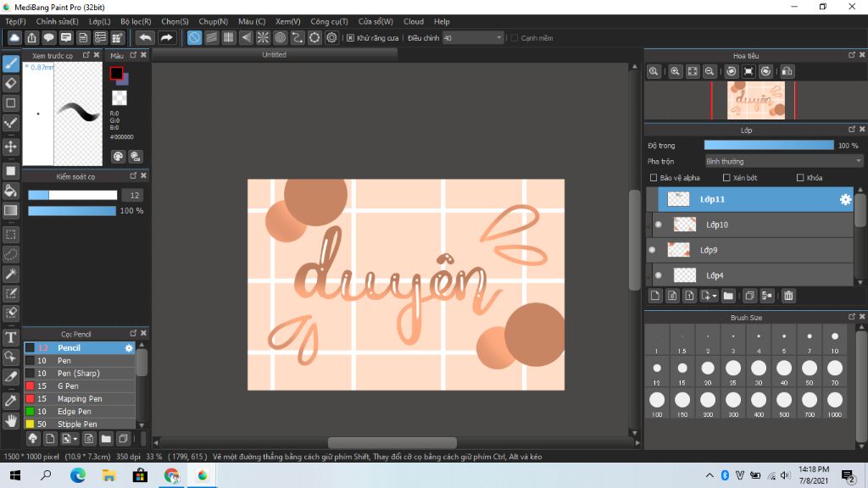Screen dimensions: 868x488
Task: Switch to the Untitled canvas tab
Action: (x=275, y=55)
